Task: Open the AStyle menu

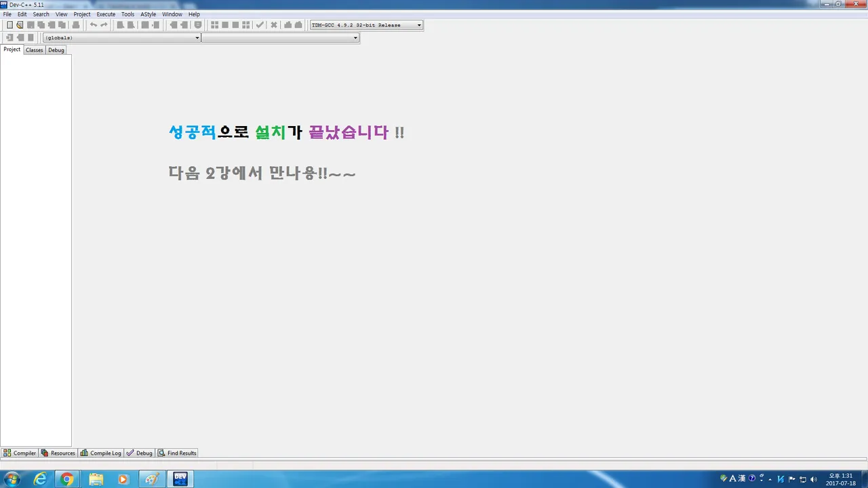Action: click(149, 14)
